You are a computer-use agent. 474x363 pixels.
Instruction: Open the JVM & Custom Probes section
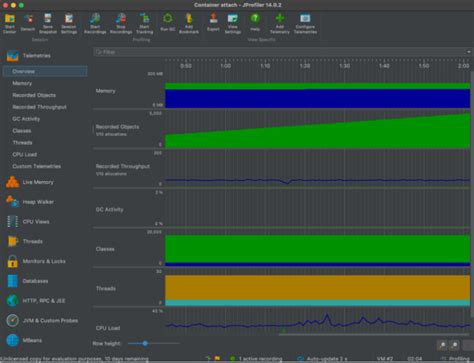(45, 321)
